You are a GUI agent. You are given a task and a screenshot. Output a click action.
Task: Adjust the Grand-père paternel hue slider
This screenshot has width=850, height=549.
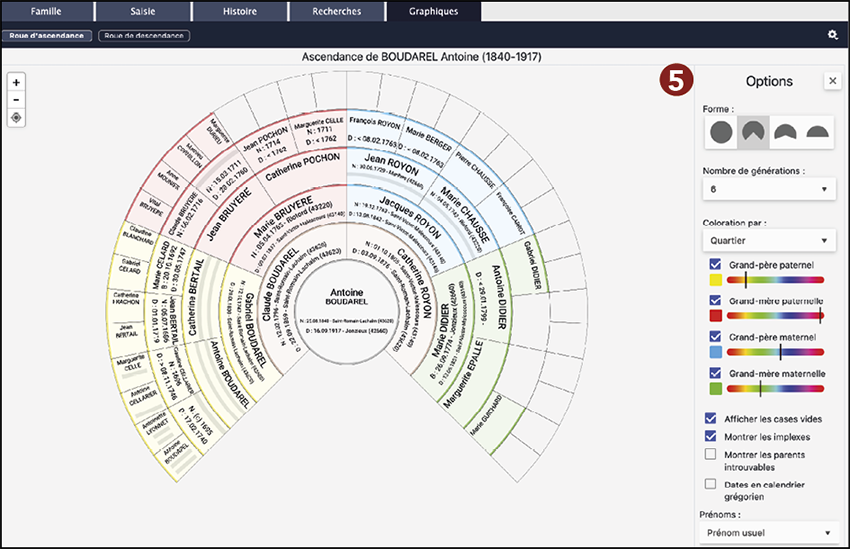[775, 280]
